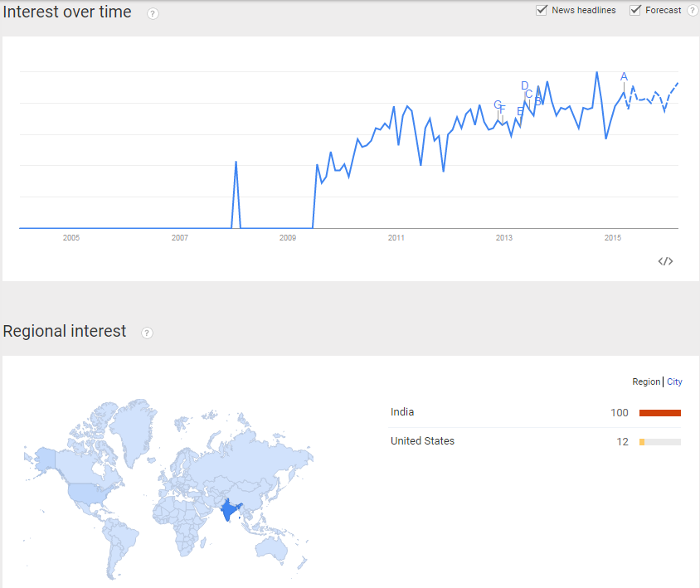Open the embed code icon below chart

tap(665, 261)
